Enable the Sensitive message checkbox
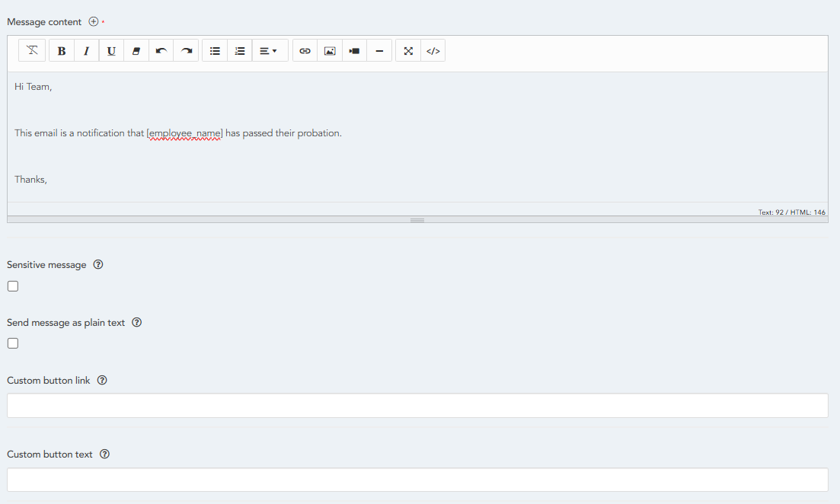840x504 pixels. click(13, 286)
